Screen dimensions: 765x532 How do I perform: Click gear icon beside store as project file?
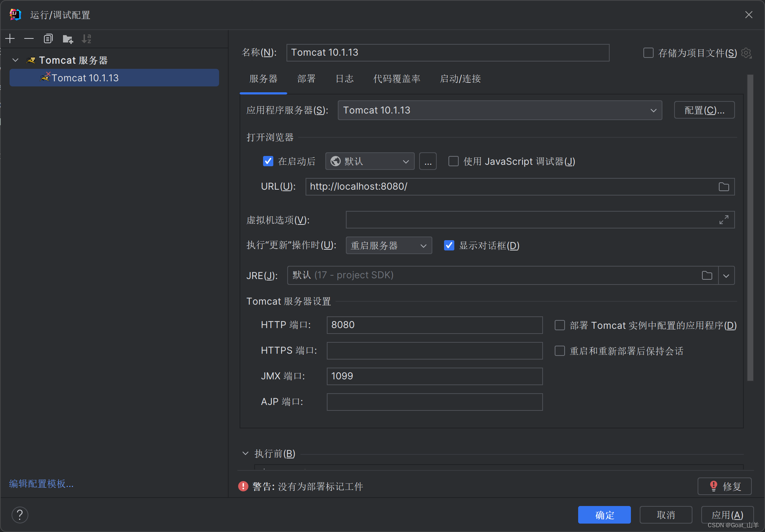click(x=746, y=53)
